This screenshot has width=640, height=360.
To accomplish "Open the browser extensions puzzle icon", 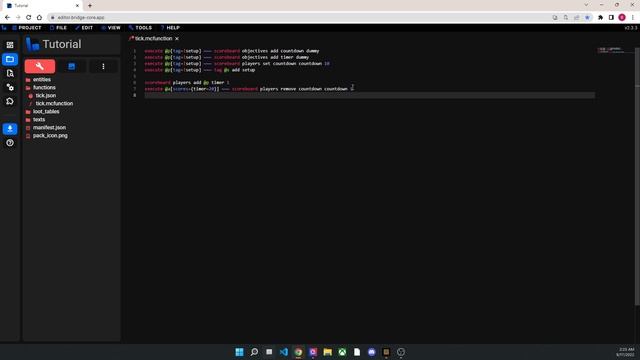I will pos(600,18).
